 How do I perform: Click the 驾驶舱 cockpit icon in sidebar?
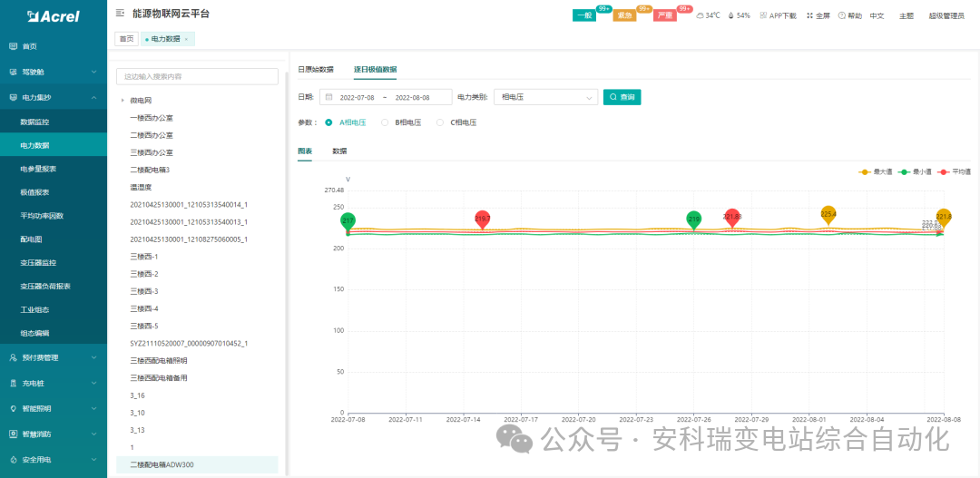click(x=13, y=72)
